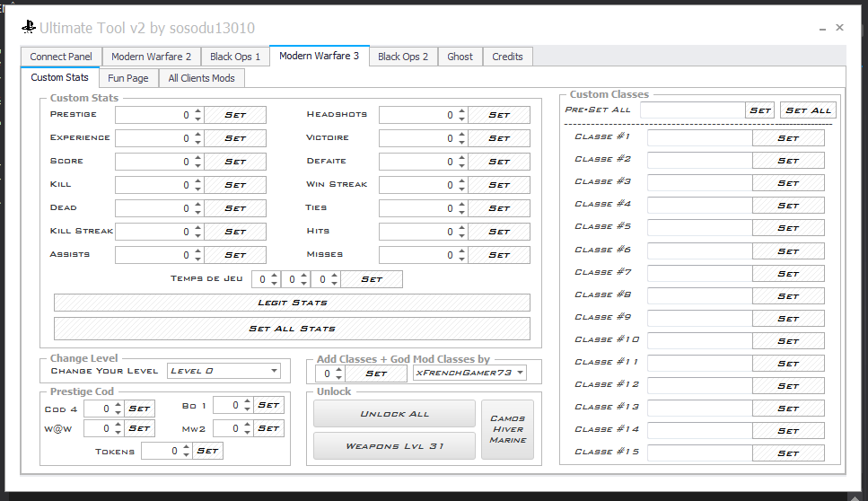This screenshot has height=501, width=868.
Task: Decrease the Misses value with down arrow
Action: [461, 259]
